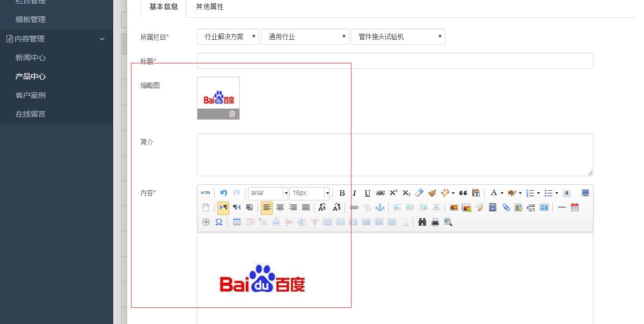The height and width of the screenshot is (324, 644).
Task: Increase indent of the paragraph
Action: click(250, 207)
